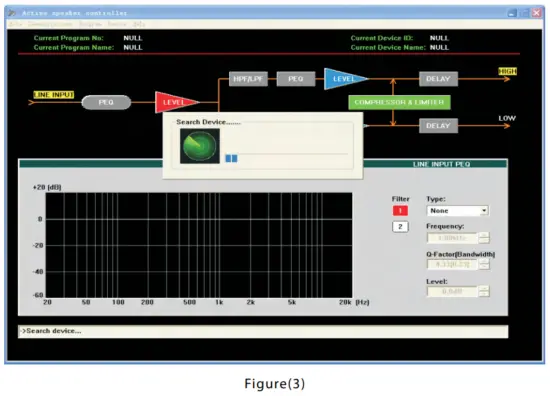Click the LOW output label

507,118
